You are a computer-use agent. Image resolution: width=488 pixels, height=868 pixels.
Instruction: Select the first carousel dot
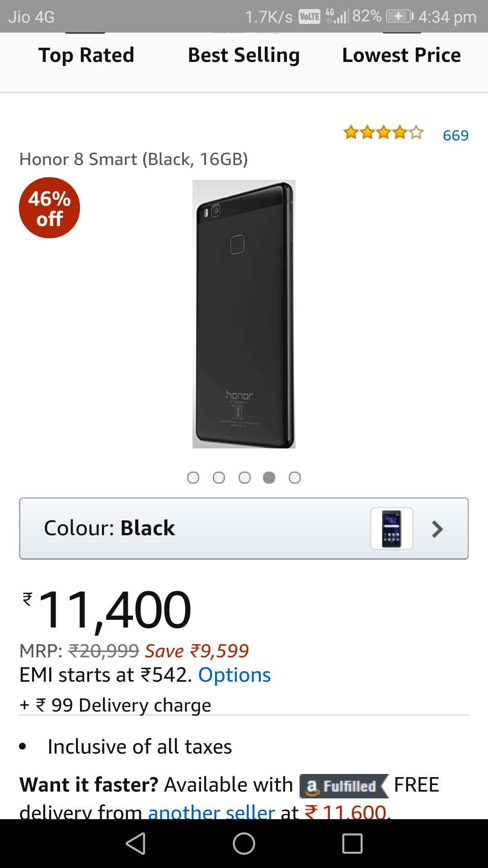(193, 477)
